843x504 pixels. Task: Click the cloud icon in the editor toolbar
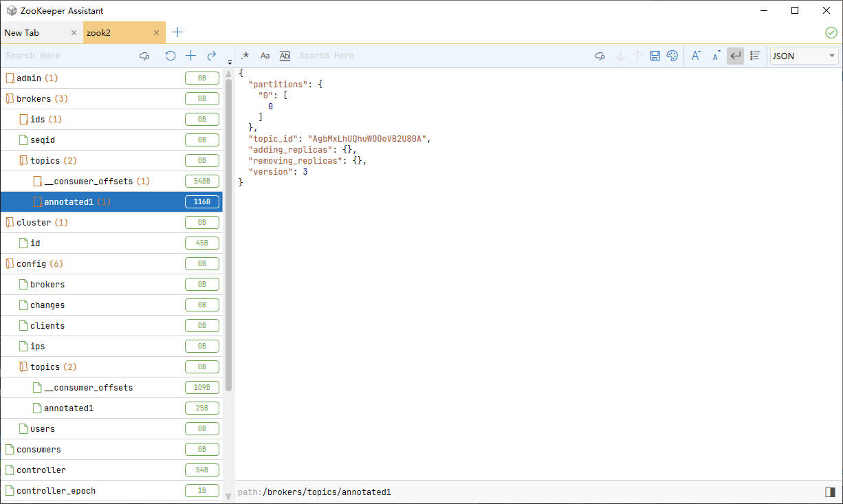[600, 56]
